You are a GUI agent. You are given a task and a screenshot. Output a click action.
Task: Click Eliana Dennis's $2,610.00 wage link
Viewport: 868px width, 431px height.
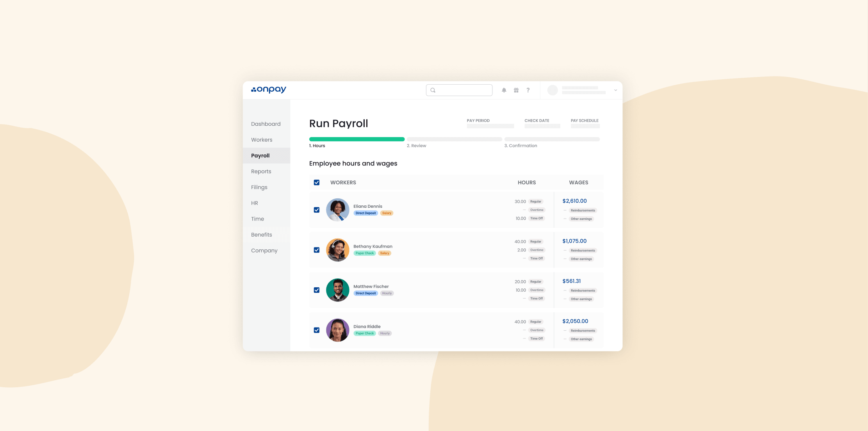tap(574, 201)
